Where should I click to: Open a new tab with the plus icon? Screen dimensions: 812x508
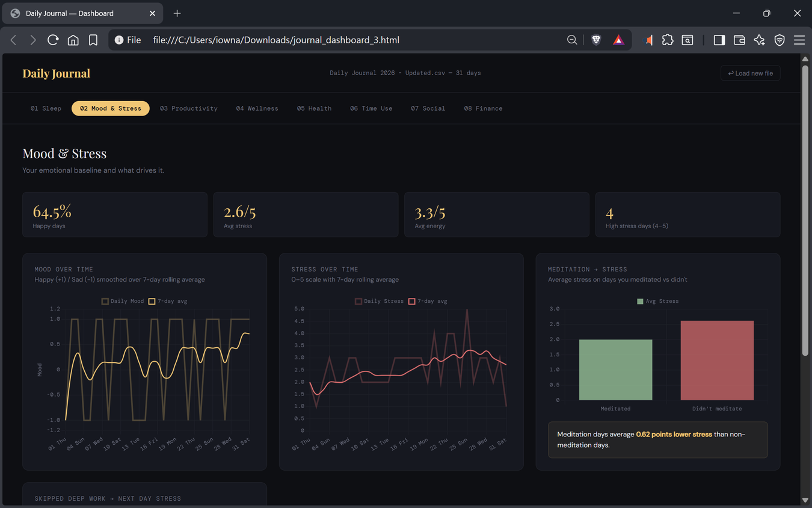pos(177,13)
